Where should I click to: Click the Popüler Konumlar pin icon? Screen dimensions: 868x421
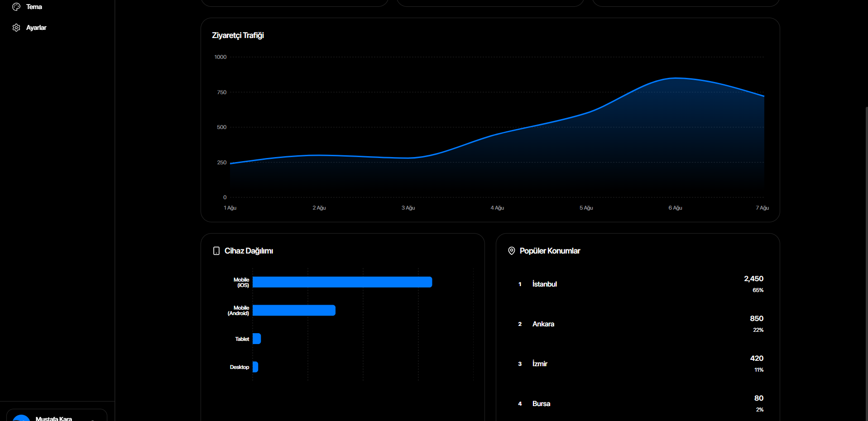(x=512, y=251)
